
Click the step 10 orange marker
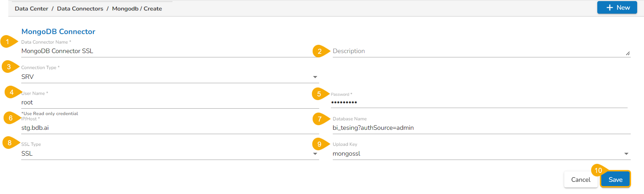(598, 170)
